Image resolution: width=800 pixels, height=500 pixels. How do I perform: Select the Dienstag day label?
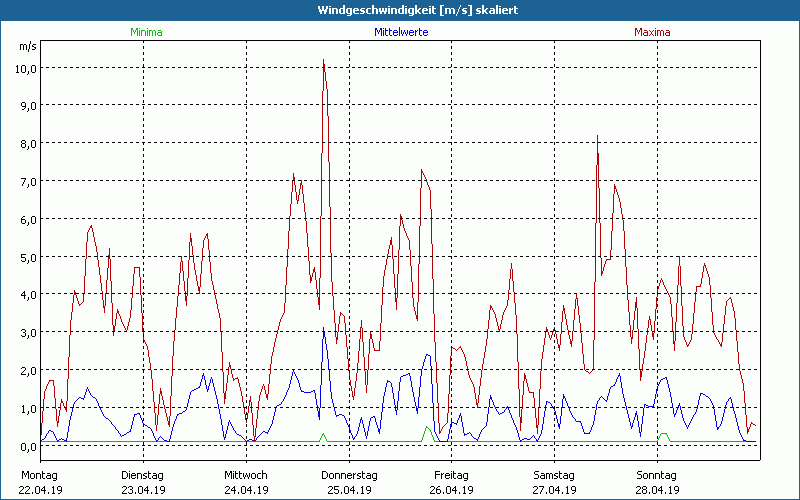pyautogui.click(x=143, y=475)
